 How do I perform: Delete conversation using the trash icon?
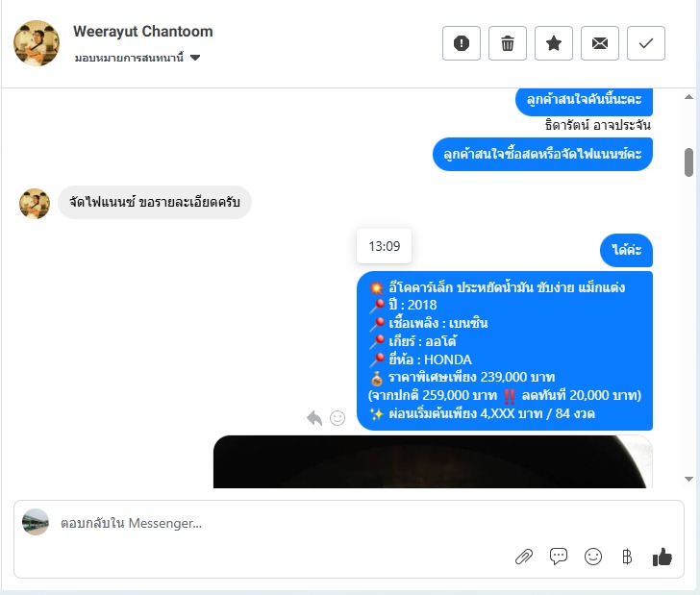pyautogui.click(x=508, y=43)
